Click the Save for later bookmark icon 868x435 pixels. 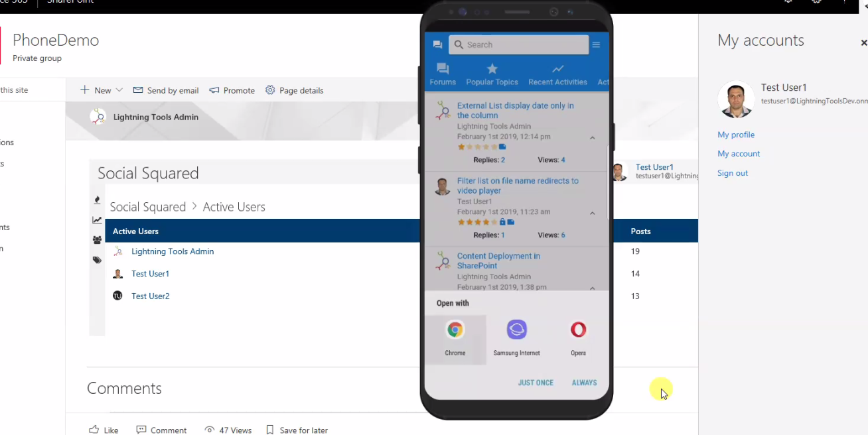pos(270,430)
